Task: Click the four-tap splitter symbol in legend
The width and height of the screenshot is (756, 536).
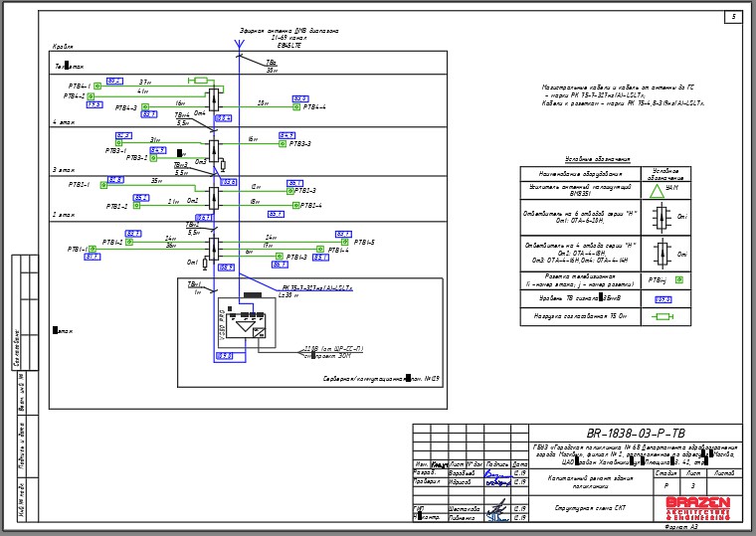Action: (x=661, y=254)
